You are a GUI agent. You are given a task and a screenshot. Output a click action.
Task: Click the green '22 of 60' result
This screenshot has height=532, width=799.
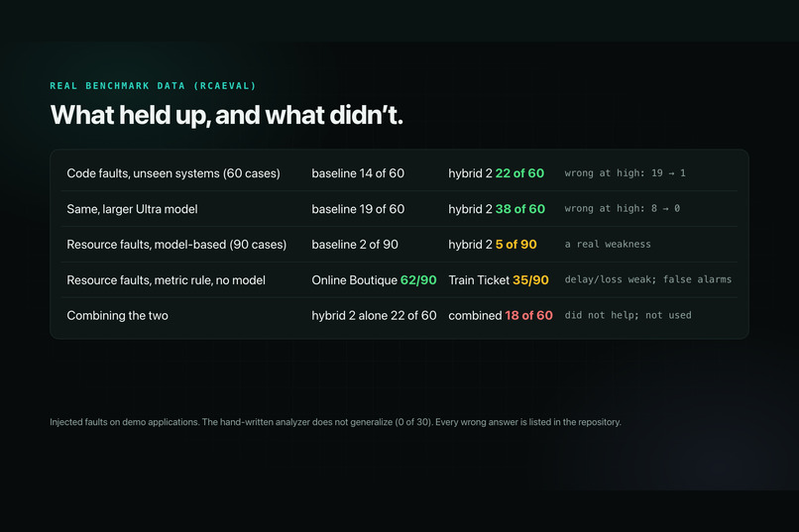(519, 173)
